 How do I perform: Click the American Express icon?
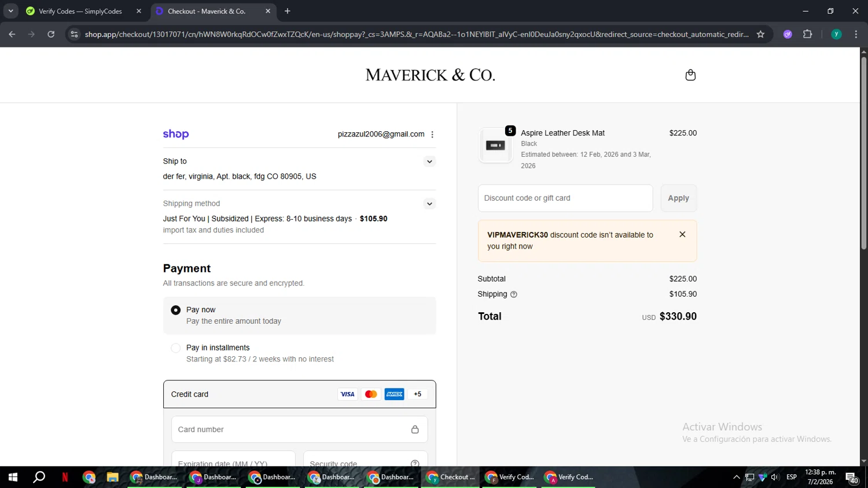(x=394, y=394)
